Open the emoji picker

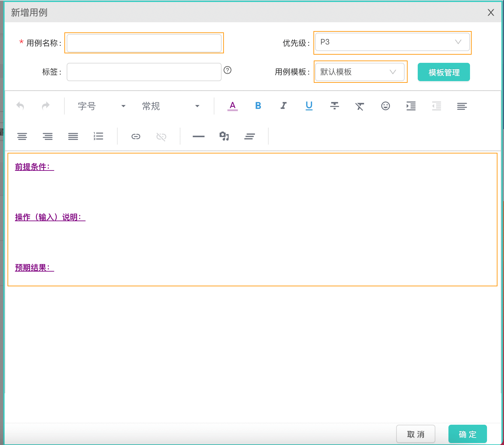click(386, 106)
